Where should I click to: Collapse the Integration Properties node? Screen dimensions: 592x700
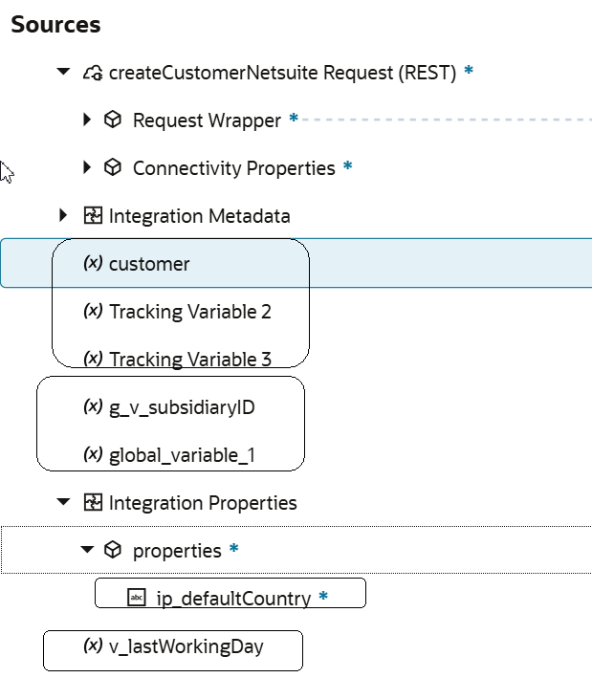pos(64,502)
